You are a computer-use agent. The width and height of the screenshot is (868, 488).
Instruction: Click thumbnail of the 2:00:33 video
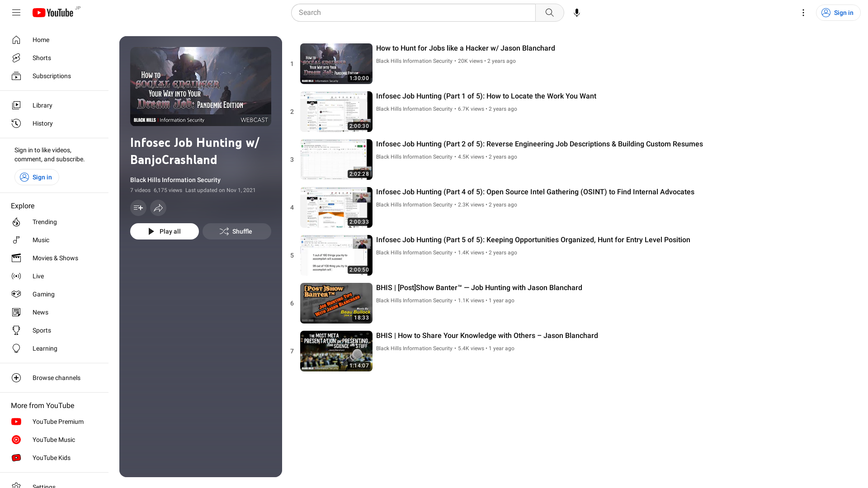336,207
